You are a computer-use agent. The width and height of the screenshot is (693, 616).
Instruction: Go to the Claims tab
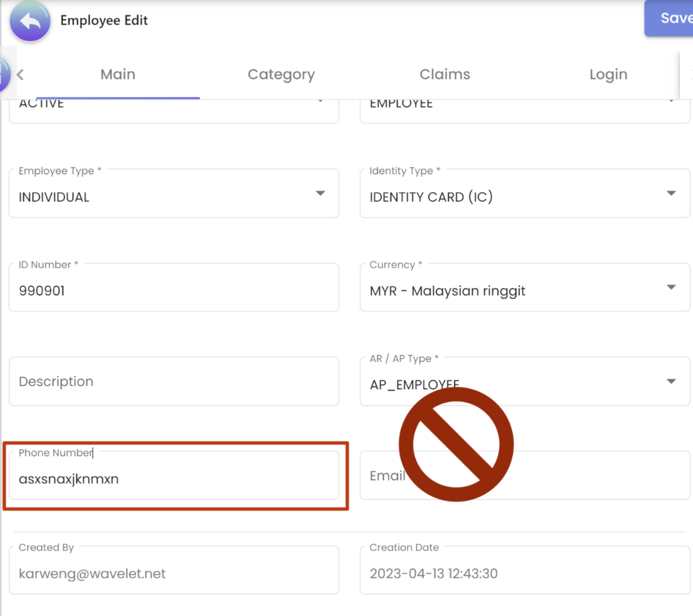point(445,75)
